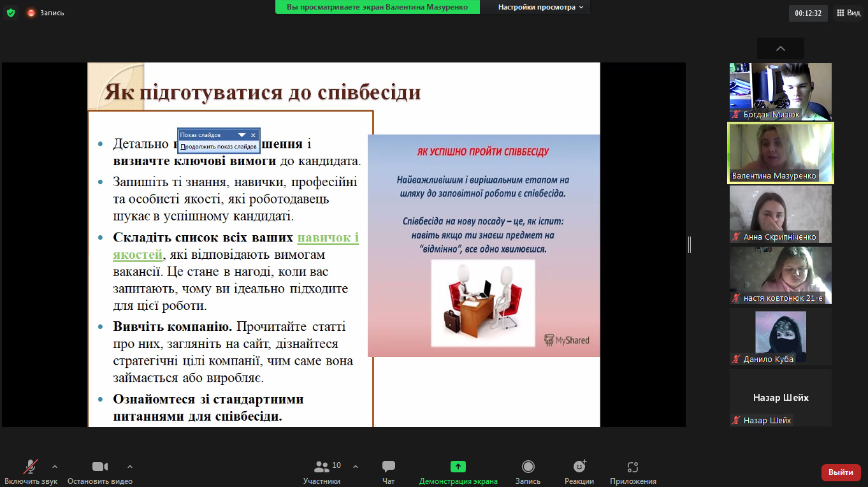The height and width of the screenshot is (487, 868).
Task: Open the Показ слайдов popup dropdown arrow
Action: (242, 135)
